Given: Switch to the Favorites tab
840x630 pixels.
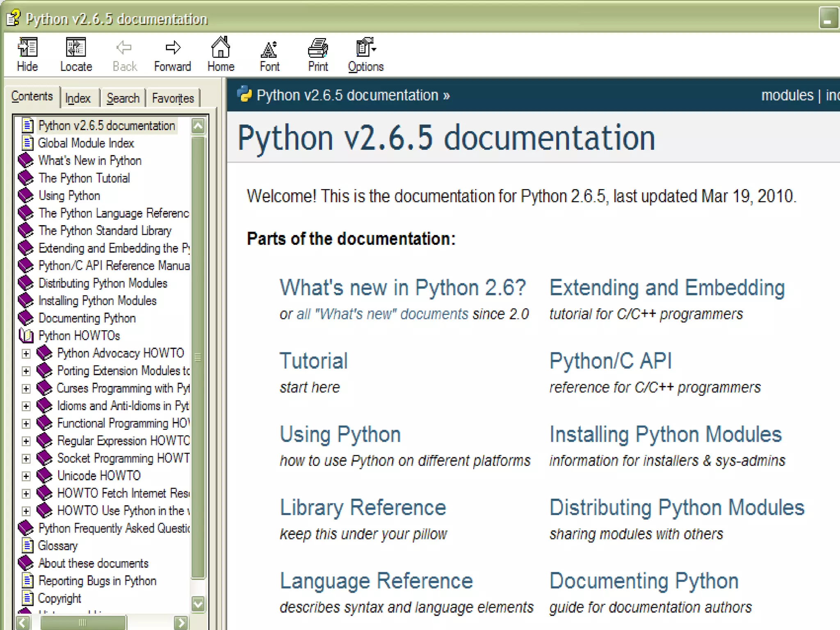Looking at the screenshot, I should click(x=173, y=98).
